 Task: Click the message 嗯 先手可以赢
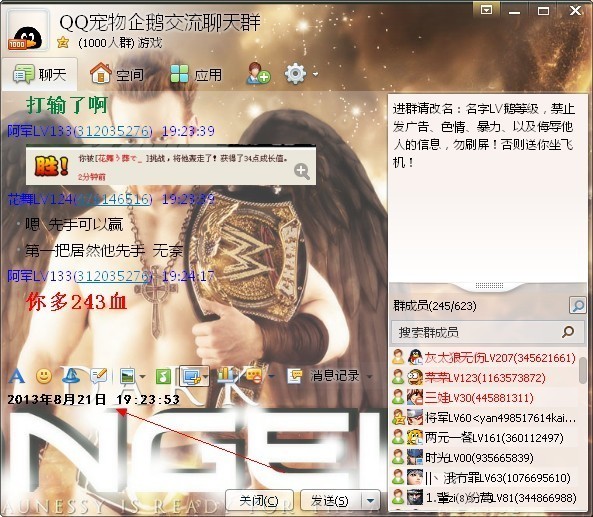tap(74, 225)
